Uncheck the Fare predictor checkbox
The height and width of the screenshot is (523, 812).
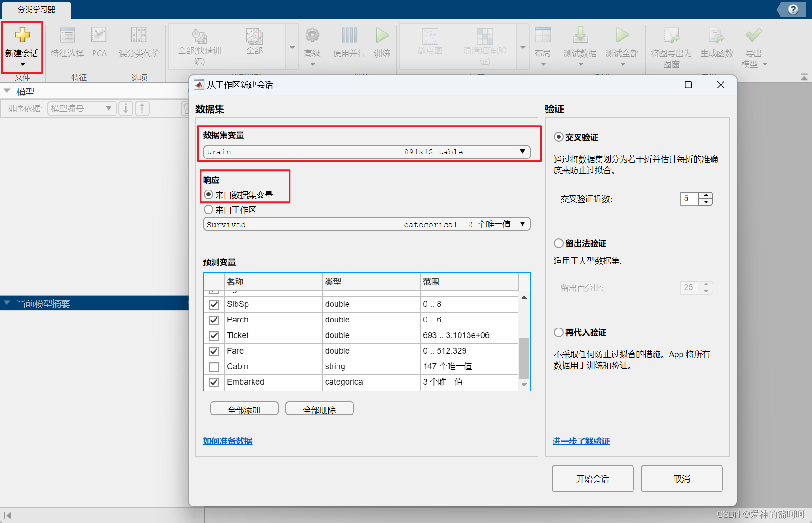pos(214,351)
